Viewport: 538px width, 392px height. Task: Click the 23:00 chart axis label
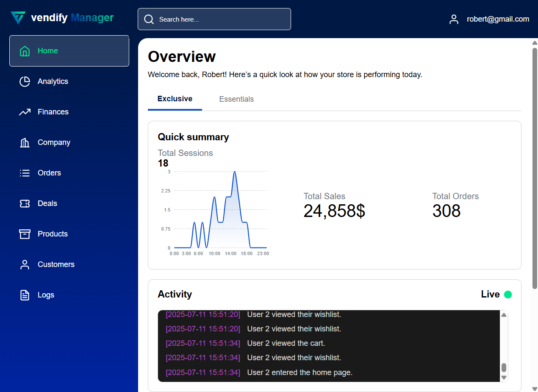(x=263, y=254)
